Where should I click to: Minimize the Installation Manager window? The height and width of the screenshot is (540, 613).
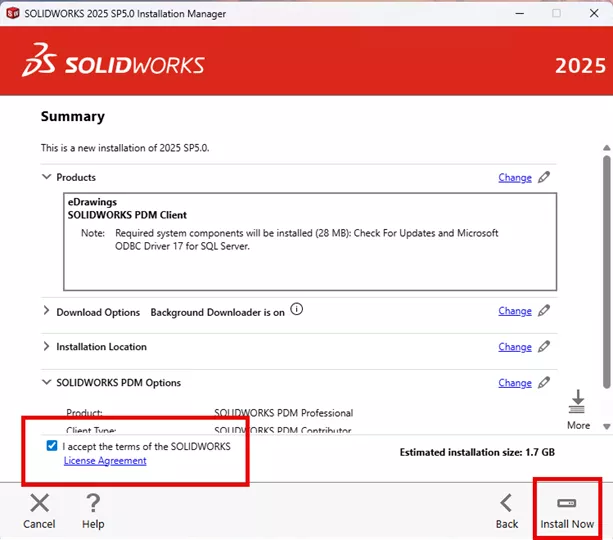520,13
